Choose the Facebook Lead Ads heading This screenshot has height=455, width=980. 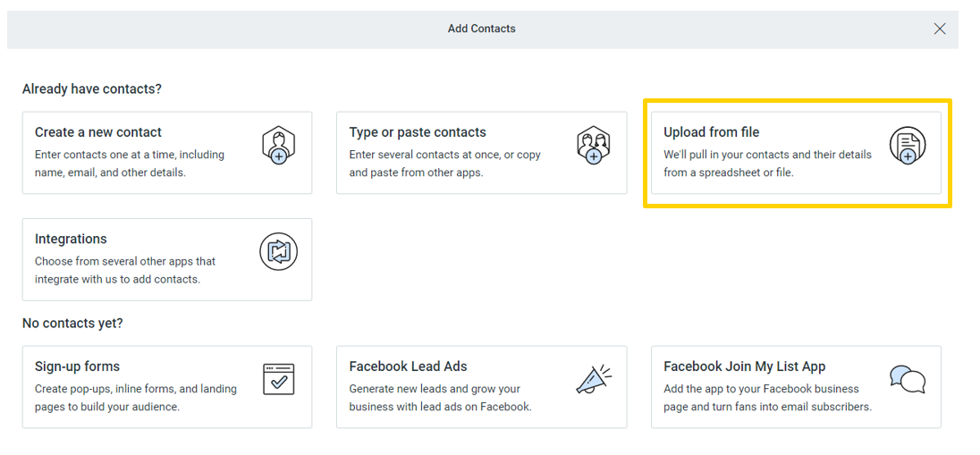click(x=408, y=367)
